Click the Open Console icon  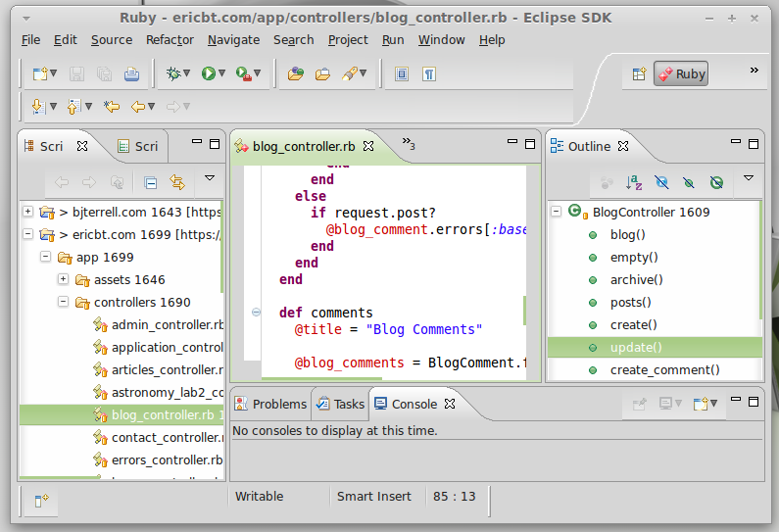(x=702, y=404)
